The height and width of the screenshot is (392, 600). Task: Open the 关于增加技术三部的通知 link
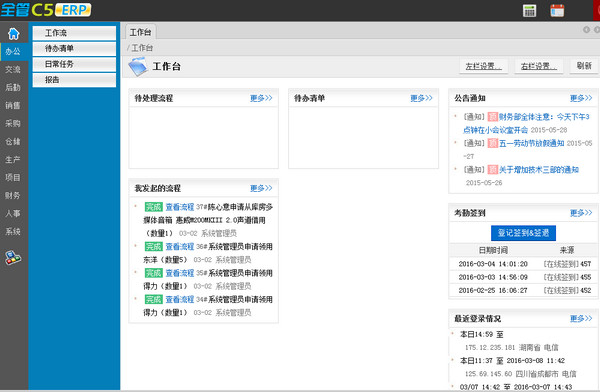pyautogui.click(x=539, y=170)
